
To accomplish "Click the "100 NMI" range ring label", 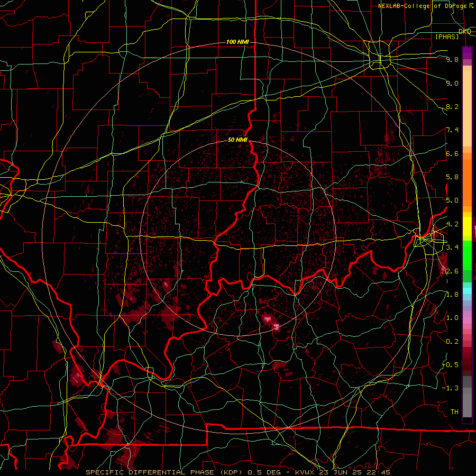I will (237, 42).
